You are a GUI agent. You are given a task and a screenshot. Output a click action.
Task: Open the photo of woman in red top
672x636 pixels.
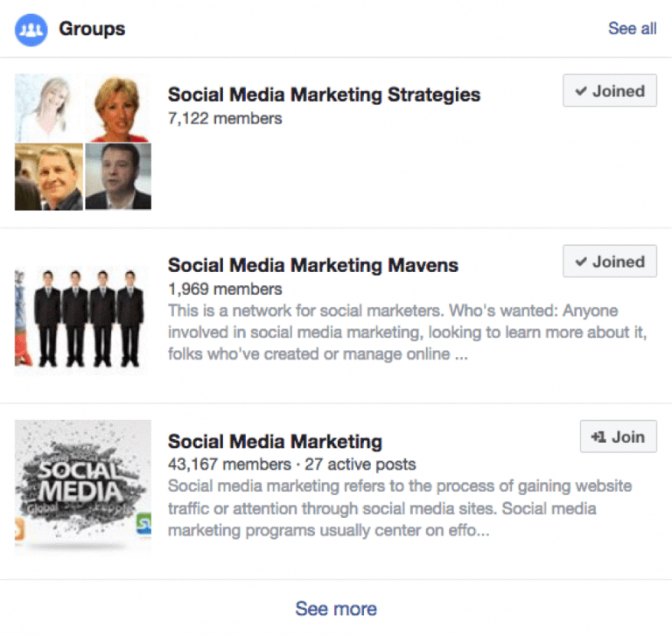(118, 108)
